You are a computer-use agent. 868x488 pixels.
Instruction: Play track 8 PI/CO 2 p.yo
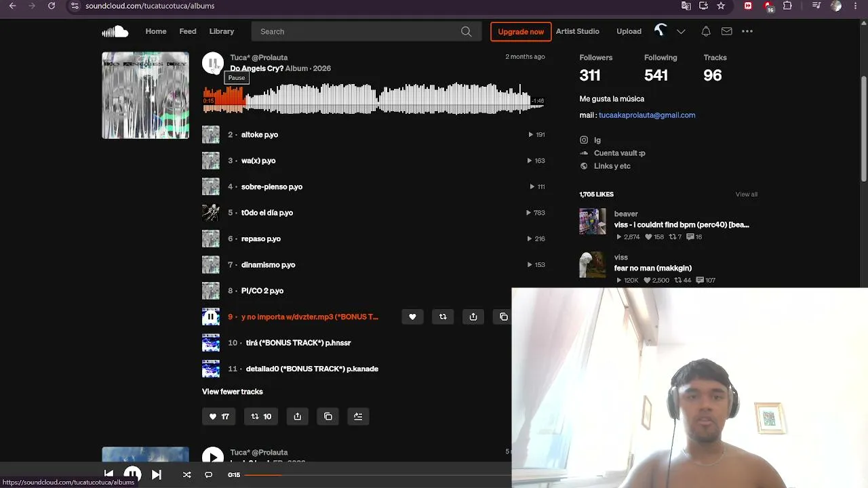click(262, 291)
